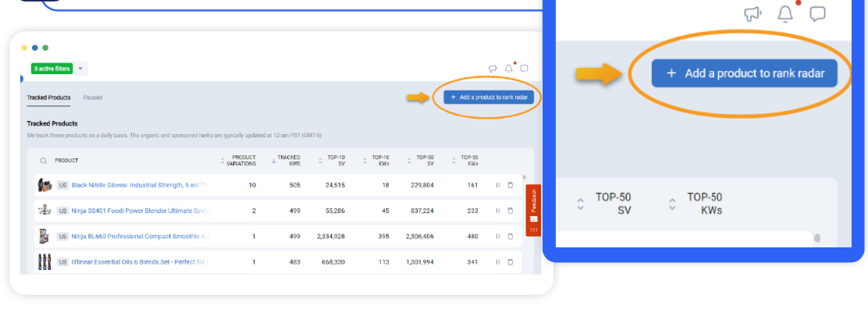Switch to the Paused tab

92,98
